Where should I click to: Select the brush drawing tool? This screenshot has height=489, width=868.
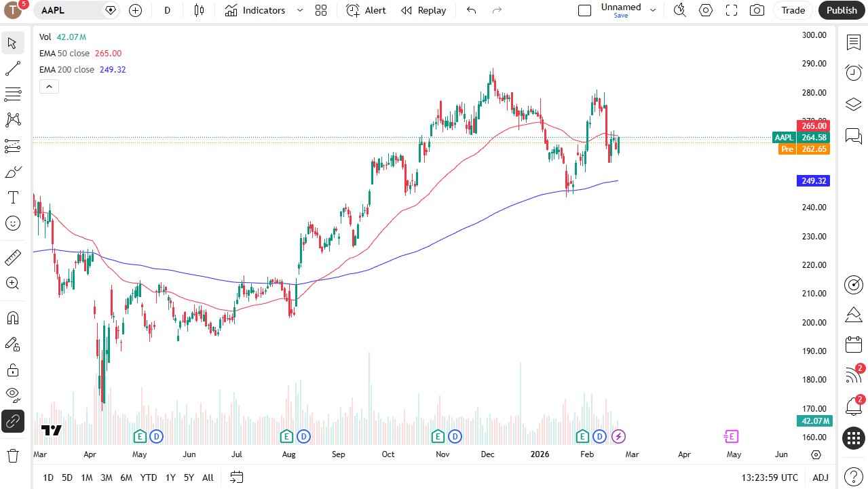[x=12, y=172]
